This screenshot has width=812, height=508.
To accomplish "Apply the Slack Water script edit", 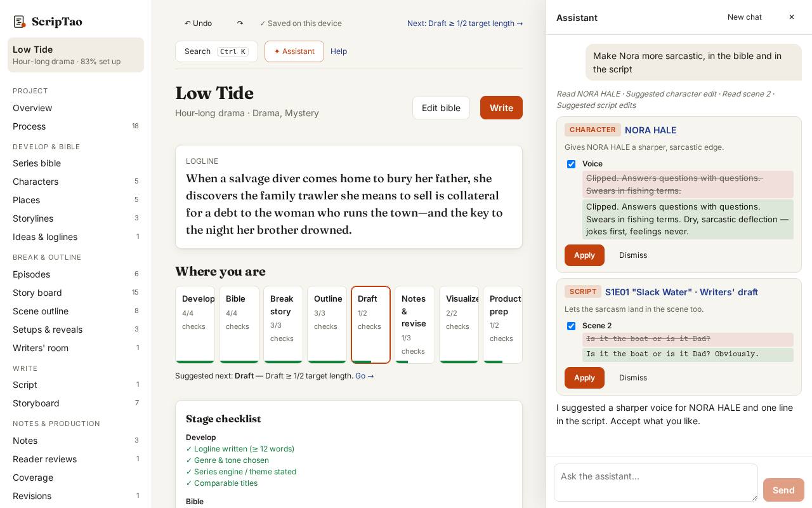I will (x=584, y=378).
